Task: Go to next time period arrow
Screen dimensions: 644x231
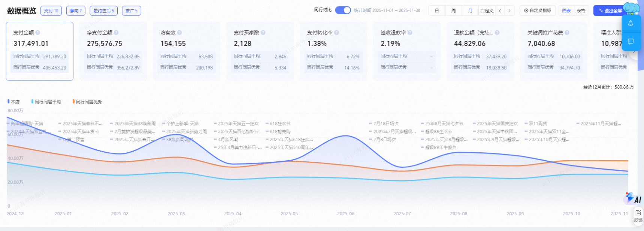Action: (509, 11)
